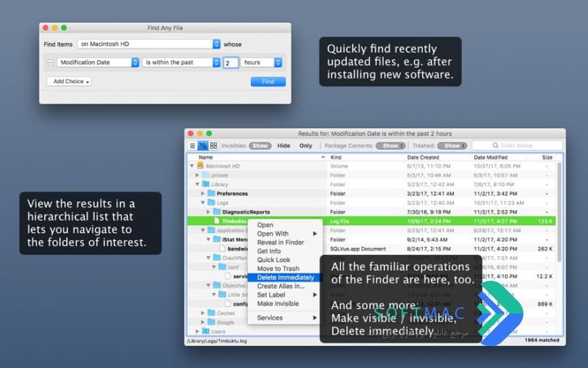Viewport: 588px width, 368px height.
Task: Click the Logs folder icon
Action: point(211,202)
